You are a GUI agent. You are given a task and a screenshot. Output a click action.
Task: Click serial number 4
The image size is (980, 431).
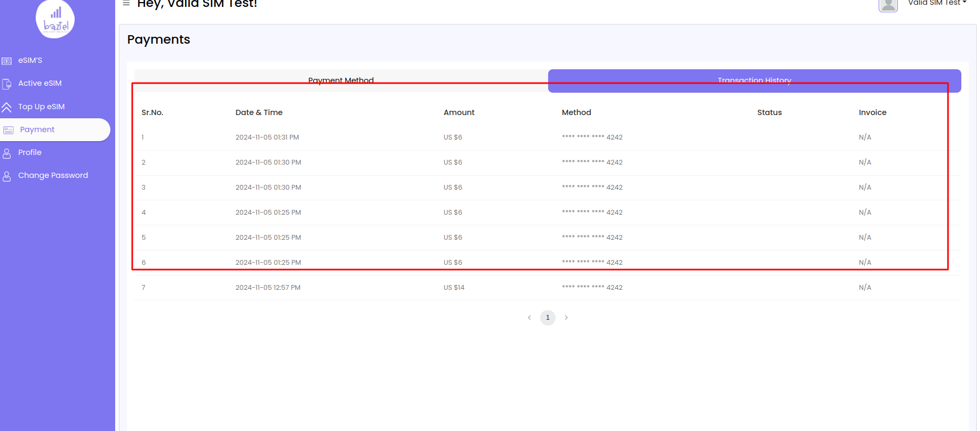(x=143, y=213)
